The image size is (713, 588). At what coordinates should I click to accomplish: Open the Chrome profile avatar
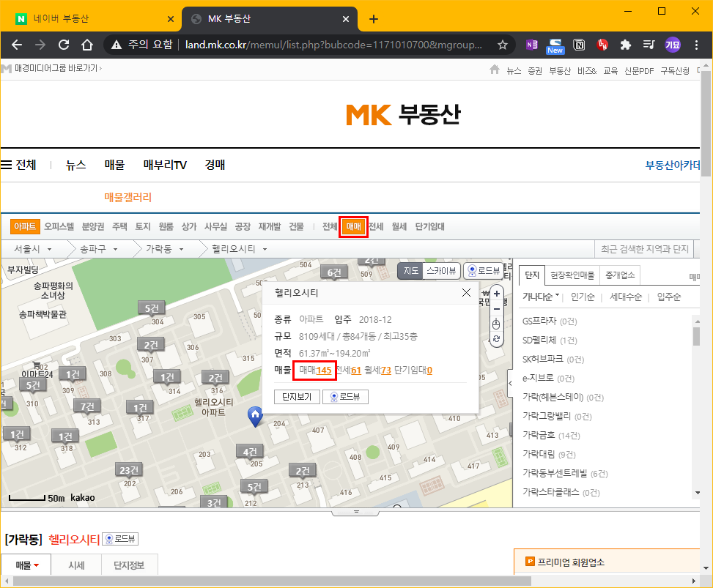pos(673,45)
